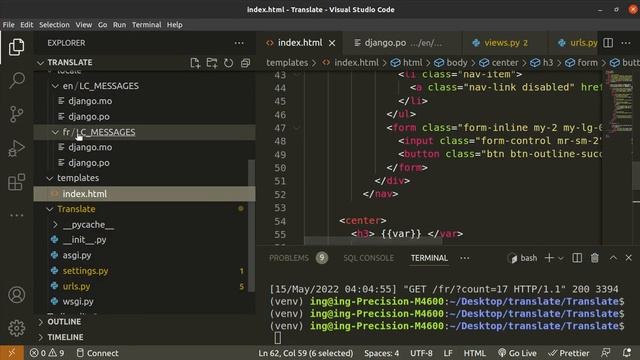
Task: Collapse the TRANSLATE root folder
Action: click(40, 63)
